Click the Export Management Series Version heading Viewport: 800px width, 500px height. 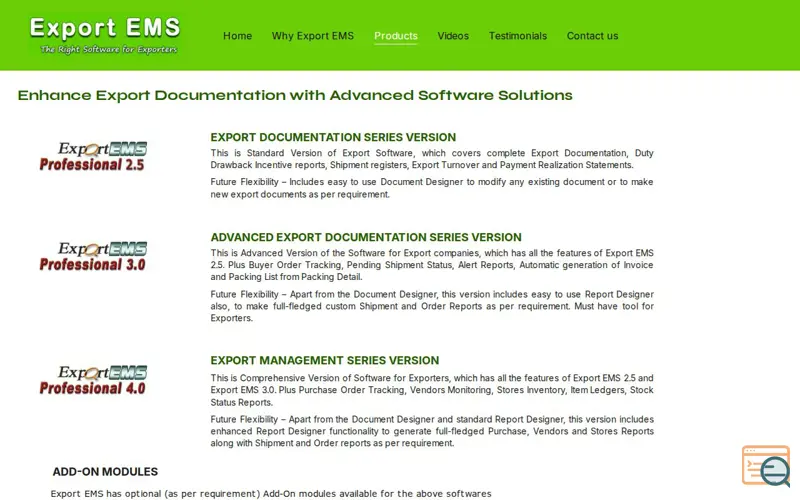coord(324,360)
